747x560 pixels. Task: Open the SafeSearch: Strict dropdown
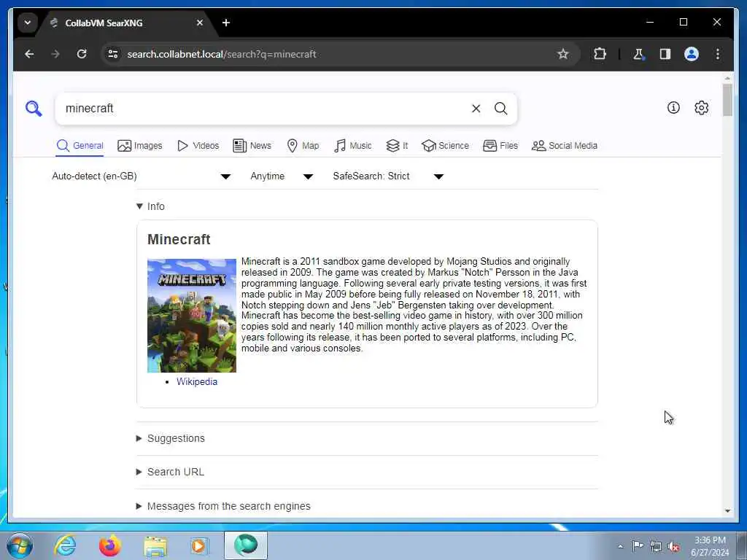388,176
